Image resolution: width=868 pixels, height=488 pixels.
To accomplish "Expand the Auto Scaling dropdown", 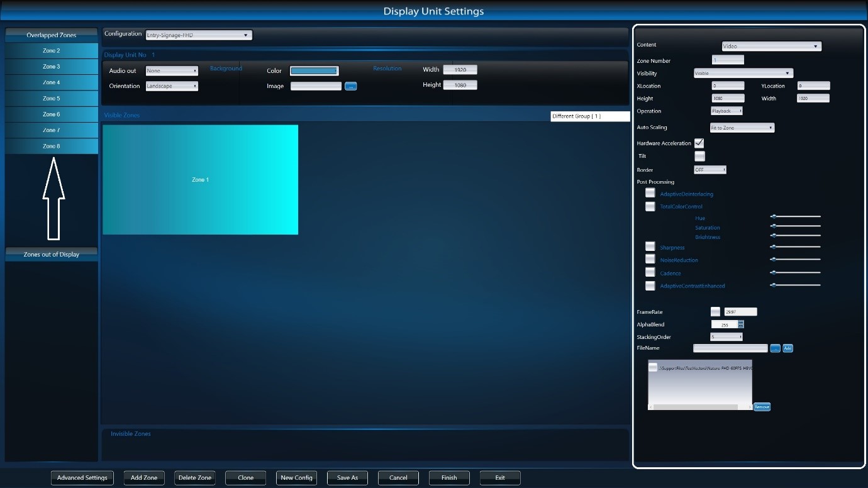I will (x=742, y=128).
